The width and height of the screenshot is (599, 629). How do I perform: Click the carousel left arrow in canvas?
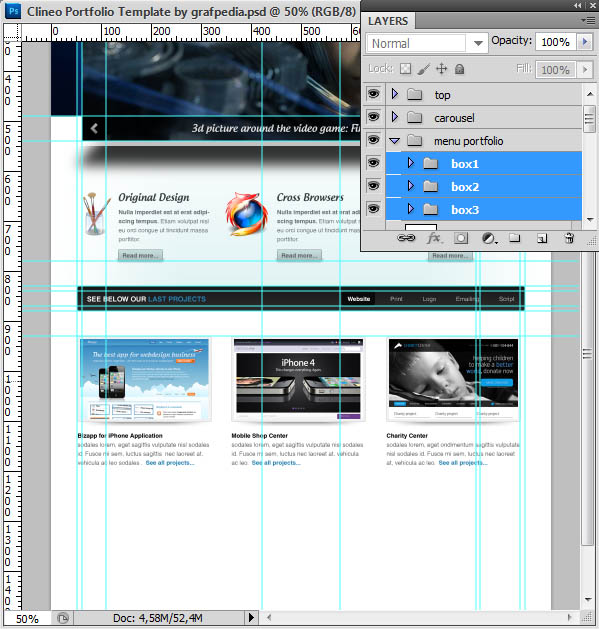coord(94,128)
